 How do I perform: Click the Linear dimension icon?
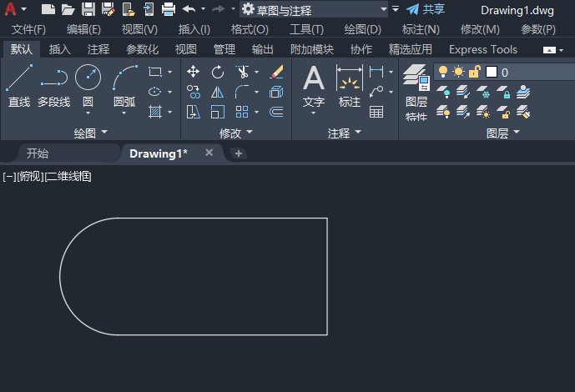point(376,72)
